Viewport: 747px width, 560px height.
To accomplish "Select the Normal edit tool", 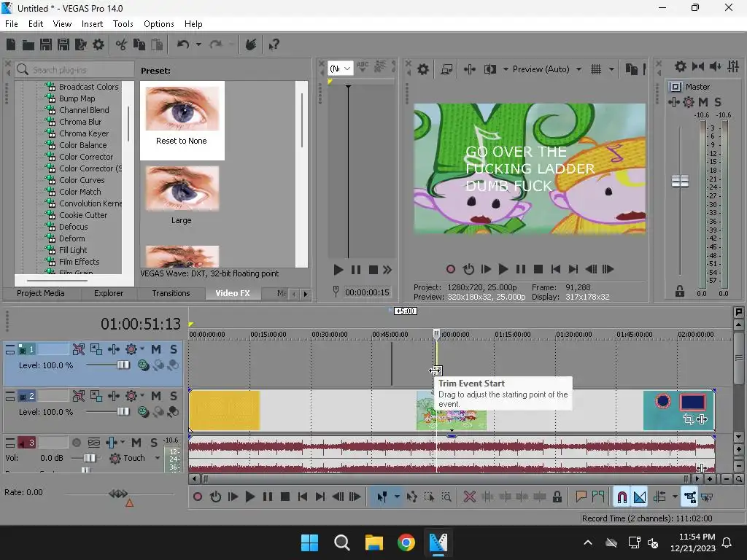I will click(x=382, y=497).
